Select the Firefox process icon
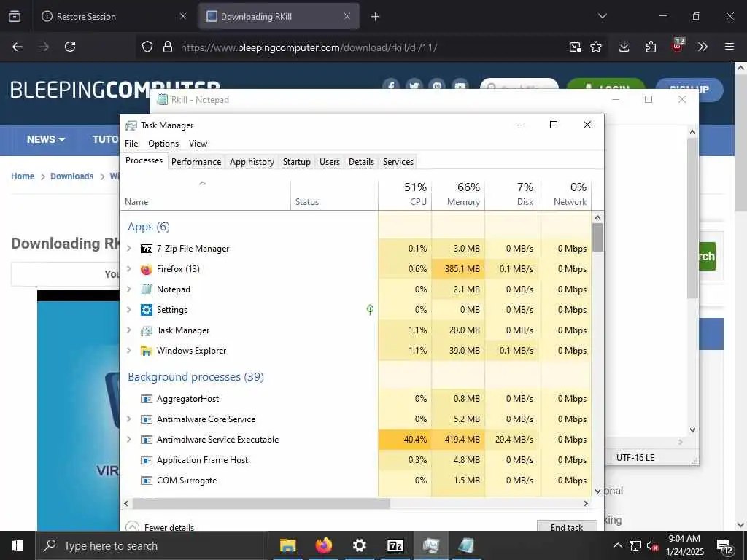The image size is (747, 560). [146, 269]
